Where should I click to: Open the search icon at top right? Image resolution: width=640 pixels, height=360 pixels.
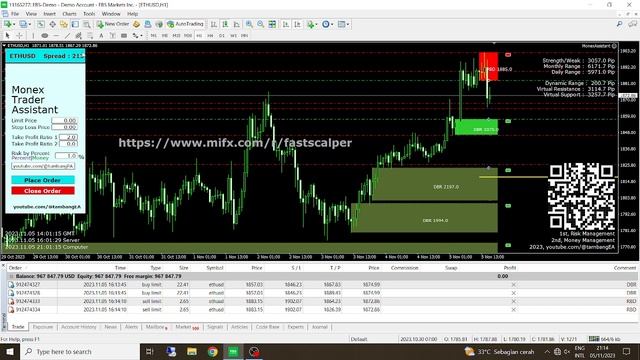coord(619,24)
